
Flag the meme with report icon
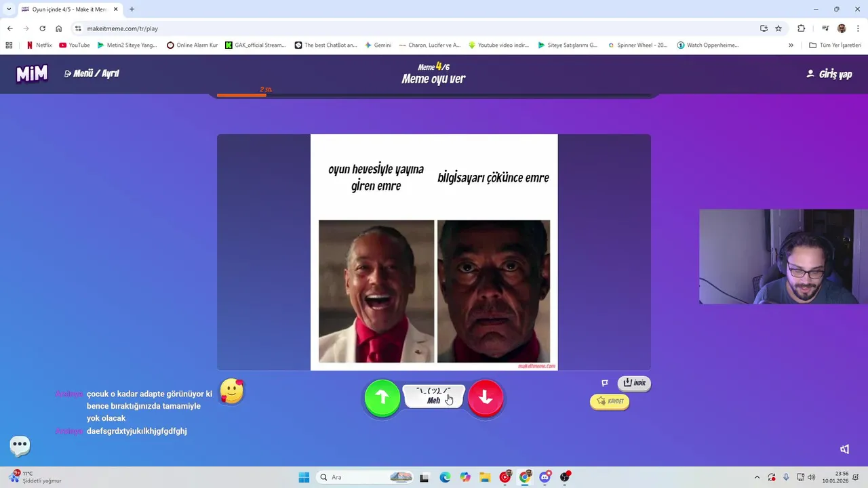point(605,383)
